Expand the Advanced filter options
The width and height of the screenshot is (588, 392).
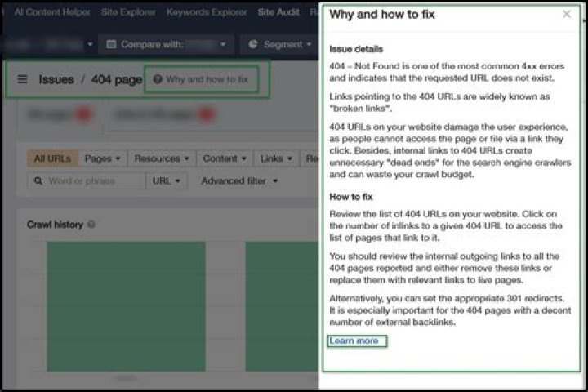(x=239, y=180)
